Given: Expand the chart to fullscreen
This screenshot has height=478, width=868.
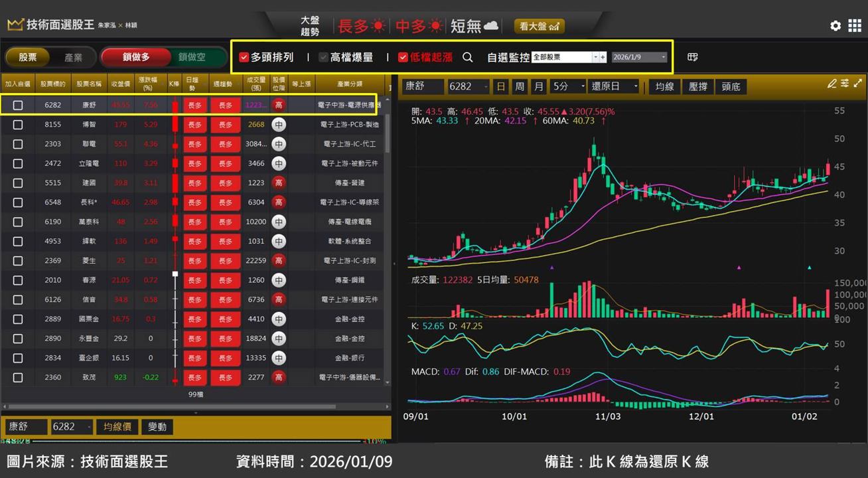Looking at the screenshot, I should click(x=857, y=84).
